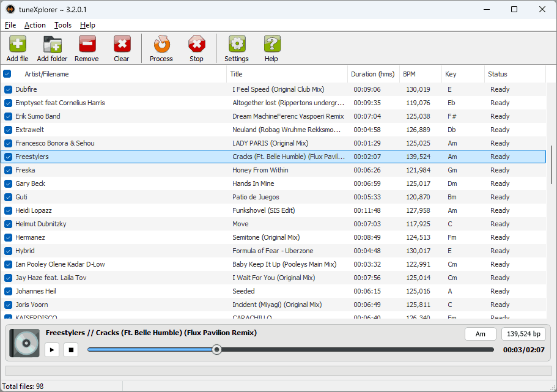The height and width of the screenshot is (392, 557).
Task: Click the CD album art thumbnail
Action: (x=24, y=343)
